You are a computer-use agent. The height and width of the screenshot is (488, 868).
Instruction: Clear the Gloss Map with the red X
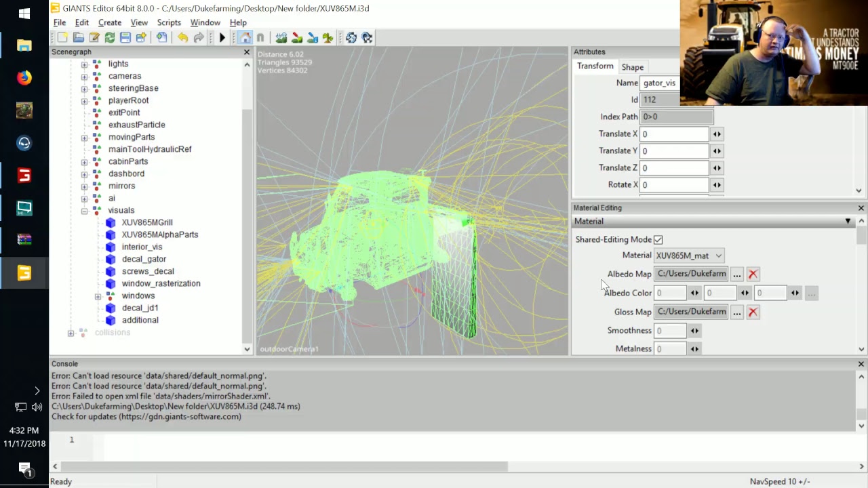click(753, 312)
